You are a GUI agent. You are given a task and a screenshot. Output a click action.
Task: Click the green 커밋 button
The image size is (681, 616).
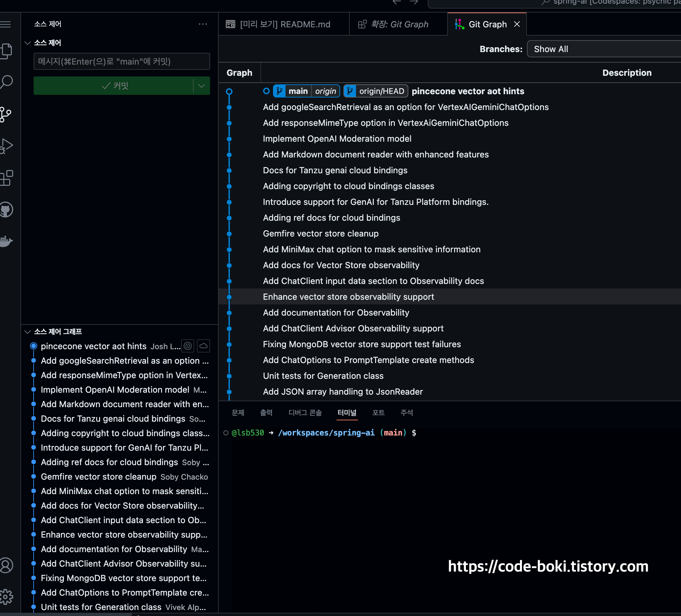[x=114, y=86]
